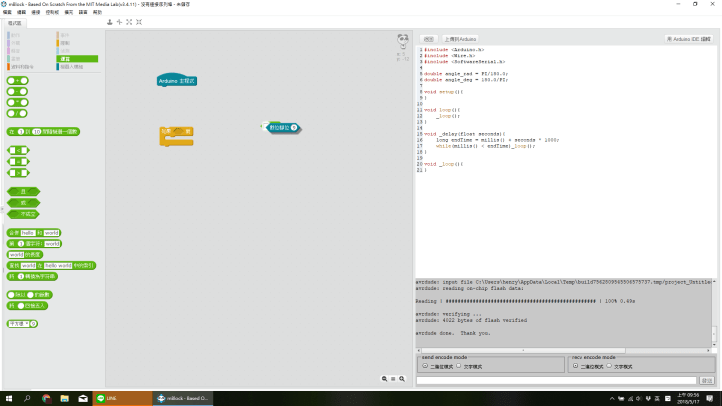This screenshot has width=722, height=406.
Task: Click the stamp (duplicate) tool icon
Action: pos(110,21)
